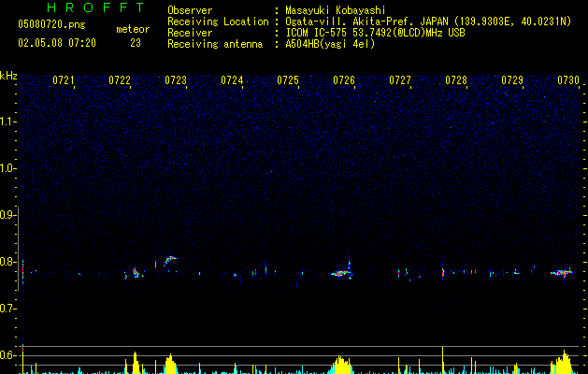588x374 pixels.
Task: Click the 0.9 kHz axis label
Action: coord(8,215)
